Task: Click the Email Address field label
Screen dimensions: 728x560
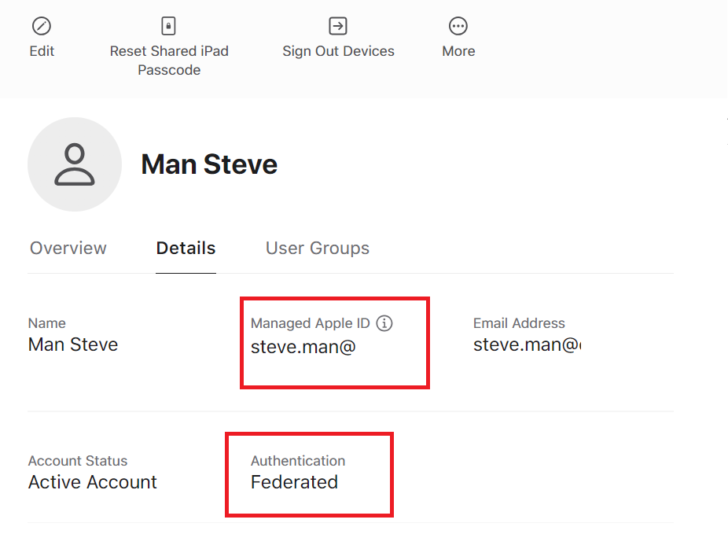Action: click(x=519, y=323)
